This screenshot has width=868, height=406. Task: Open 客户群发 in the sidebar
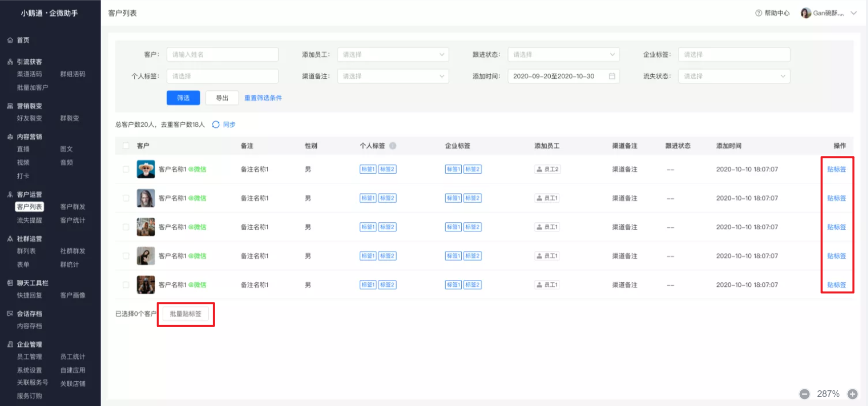tap(73, 207)
